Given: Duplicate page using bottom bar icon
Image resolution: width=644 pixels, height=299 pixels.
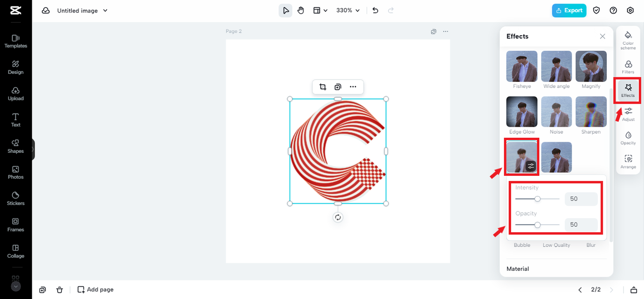Looking at the screenshot, I should 42,289.
